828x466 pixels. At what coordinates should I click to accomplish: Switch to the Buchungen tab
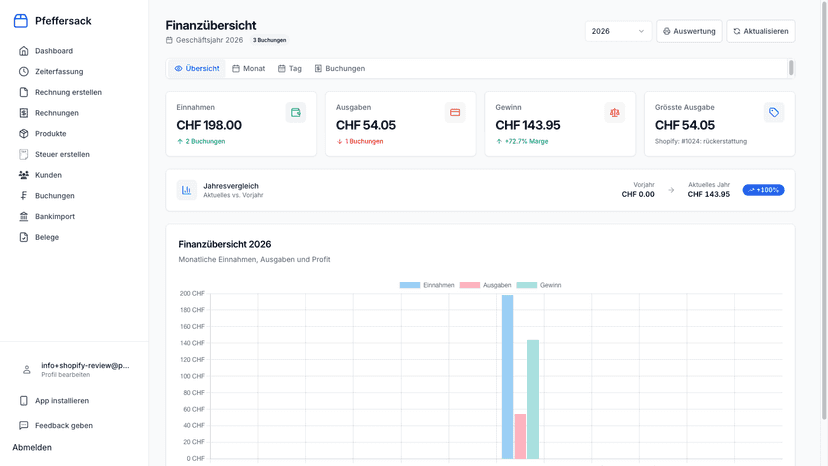tap(340, 69)
